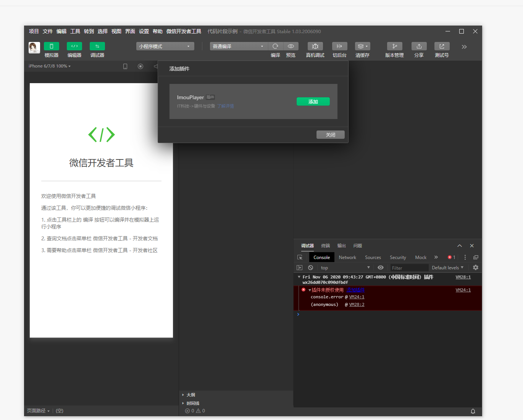Open the clear cache (清缓存) dropdown
This screenshot has width=523, height=420.
pos(362,46)
